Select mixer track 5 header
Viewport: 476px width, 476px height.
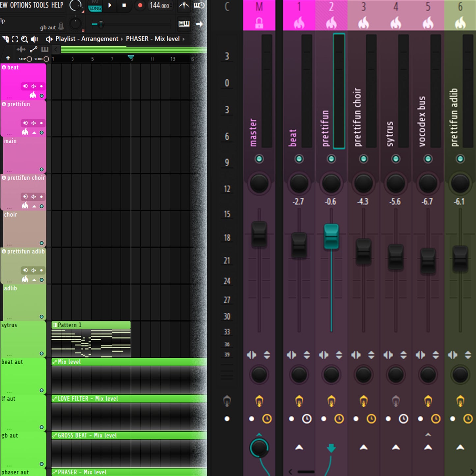pyautogui.click(x=428, y=15)
